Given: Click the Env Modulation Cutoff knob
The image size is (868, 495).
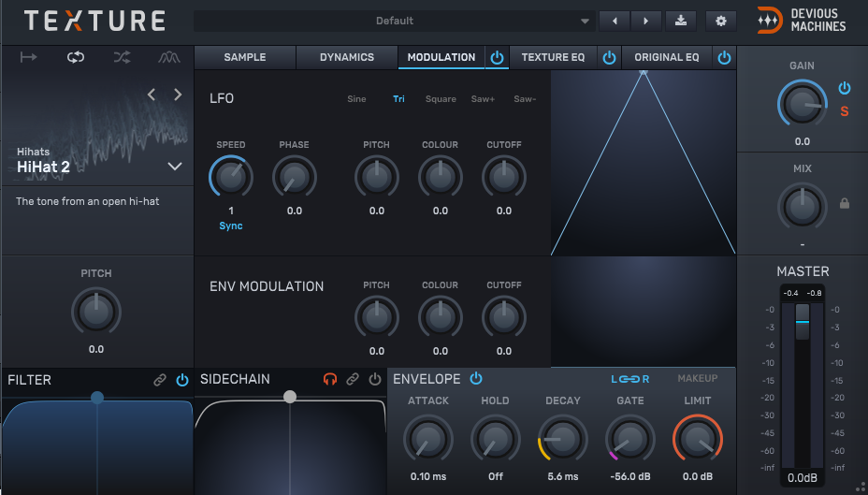Looking at the screenshot, I should point(504,318).
